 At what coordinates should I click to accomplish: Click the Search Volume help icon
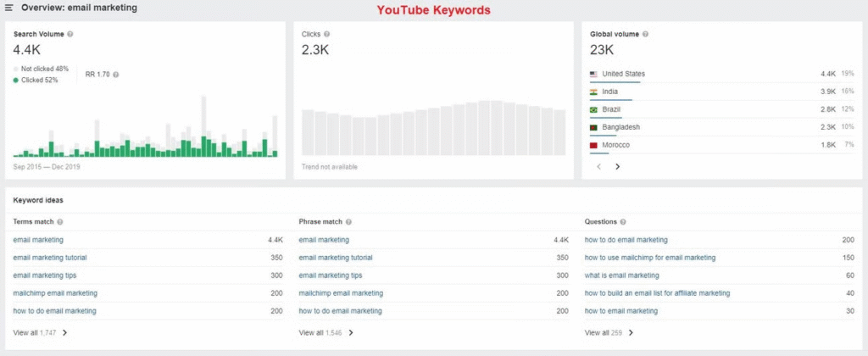point(70,34)
